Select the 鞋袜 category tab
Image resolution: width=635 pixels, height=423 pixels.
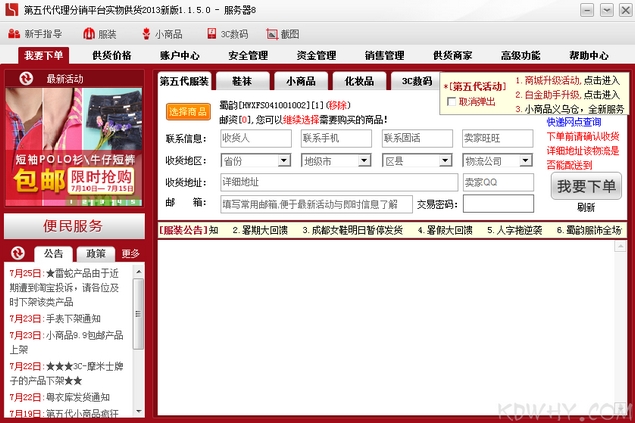click(243, 81)
